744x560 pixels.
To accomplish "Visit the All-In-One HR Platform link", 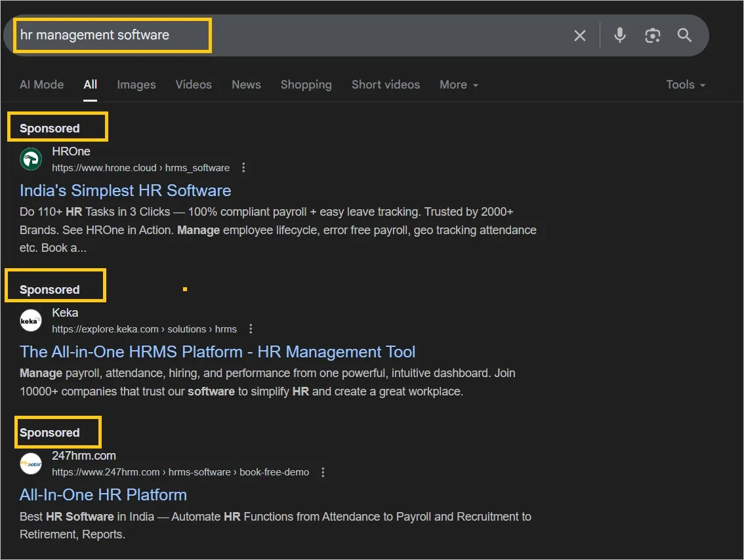I will (x=103, y=495).
